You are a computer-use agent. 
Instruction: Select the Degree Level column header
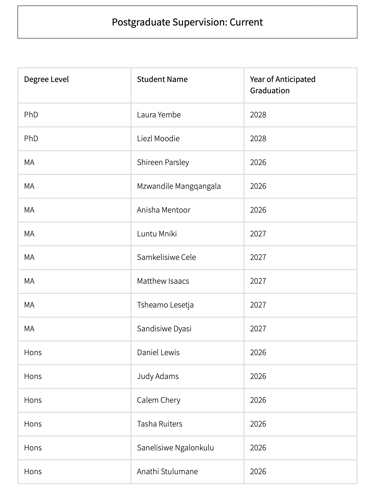46,79
